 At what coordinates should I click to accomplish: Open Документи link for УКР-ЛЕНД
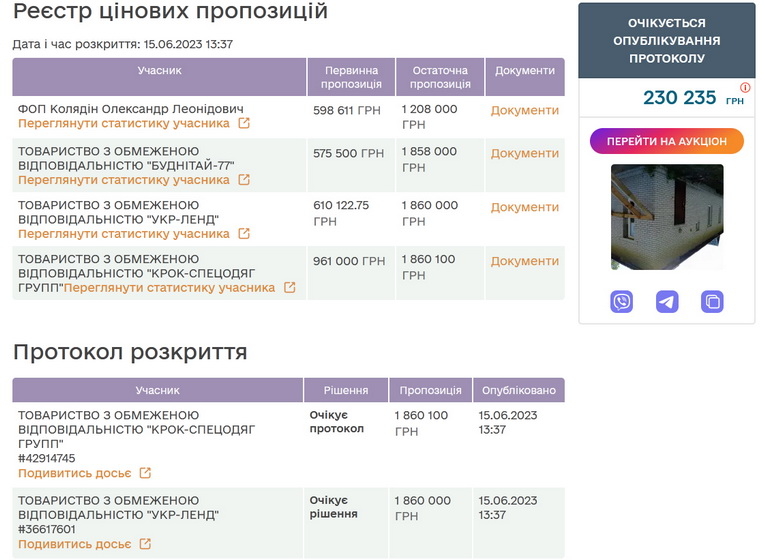click(524, 207)
